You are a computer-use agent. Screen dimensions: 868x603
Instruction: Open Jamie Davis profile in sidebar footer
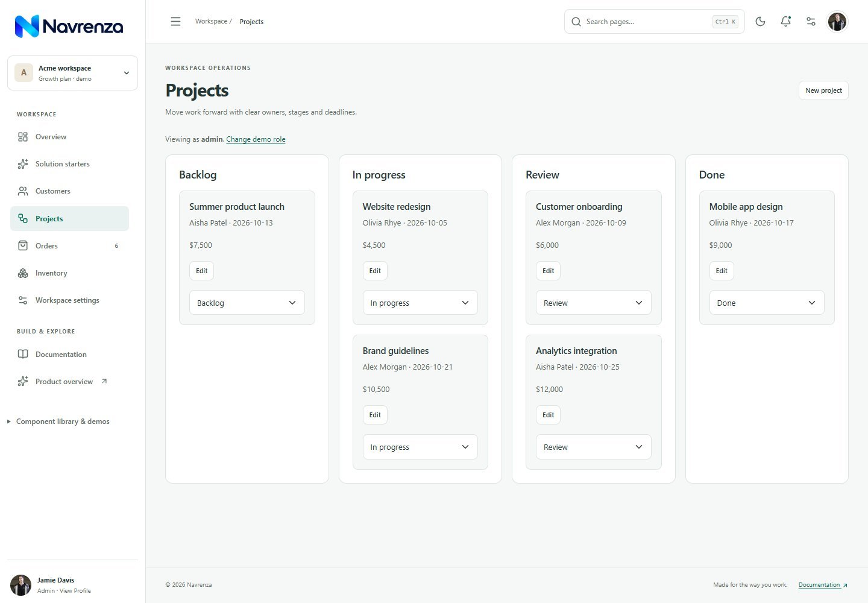click(x=72, y=585)
